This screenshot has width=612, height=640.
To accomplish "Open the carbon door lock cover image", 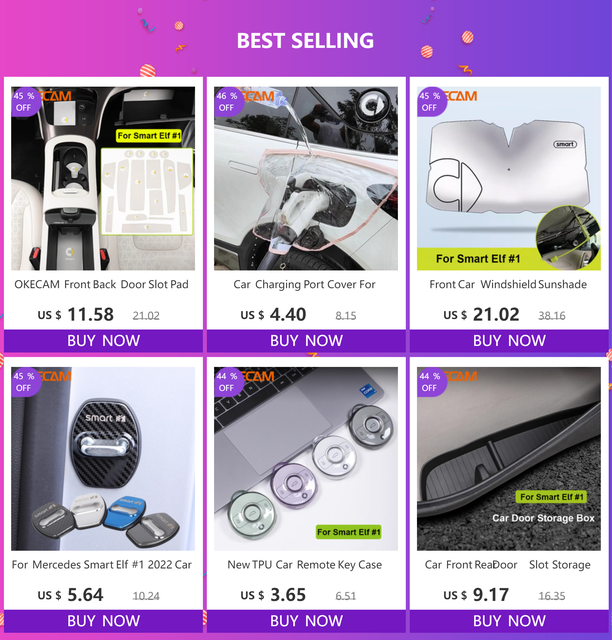I will pos(103,459).
